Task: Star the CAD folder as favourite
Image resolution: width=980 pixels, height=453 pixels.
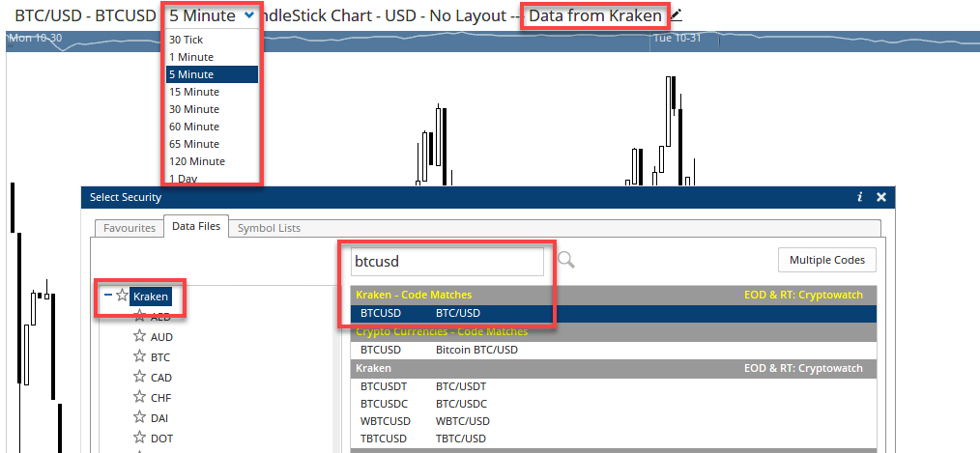Action: tap(139, 377)
